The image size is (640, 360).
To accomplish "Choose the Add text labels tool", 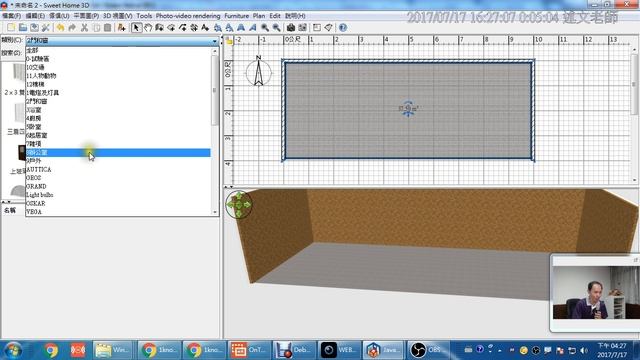I will 205,28.
